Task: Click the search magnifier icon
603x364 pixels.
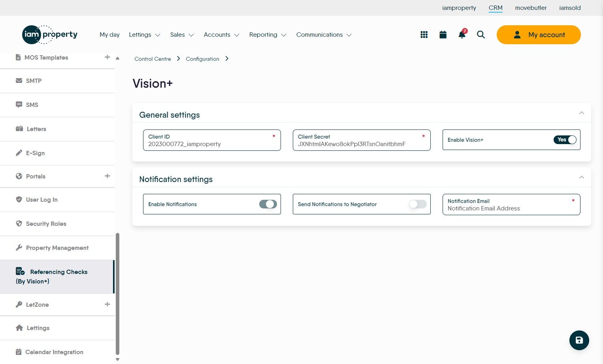Action: coord(481,35)
